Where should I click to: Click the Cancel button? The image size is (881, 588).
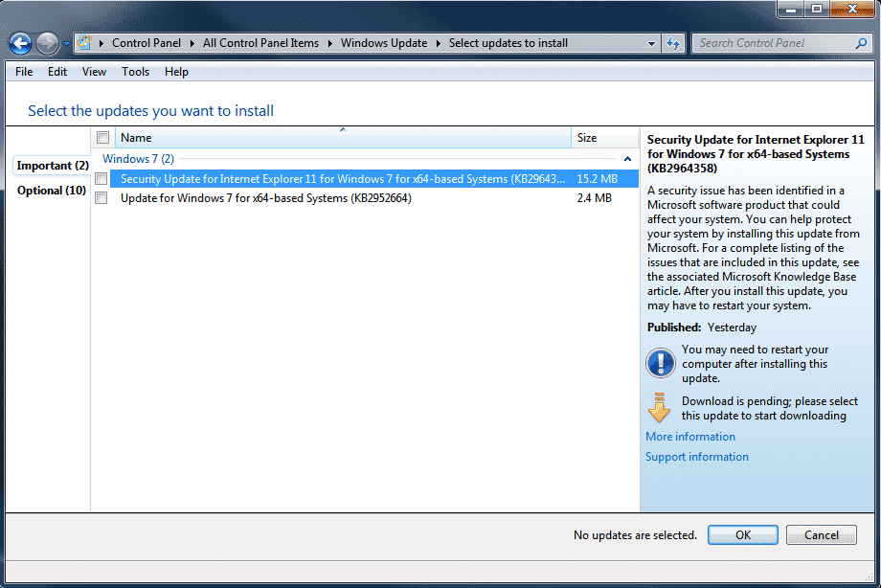pos(821,535)
